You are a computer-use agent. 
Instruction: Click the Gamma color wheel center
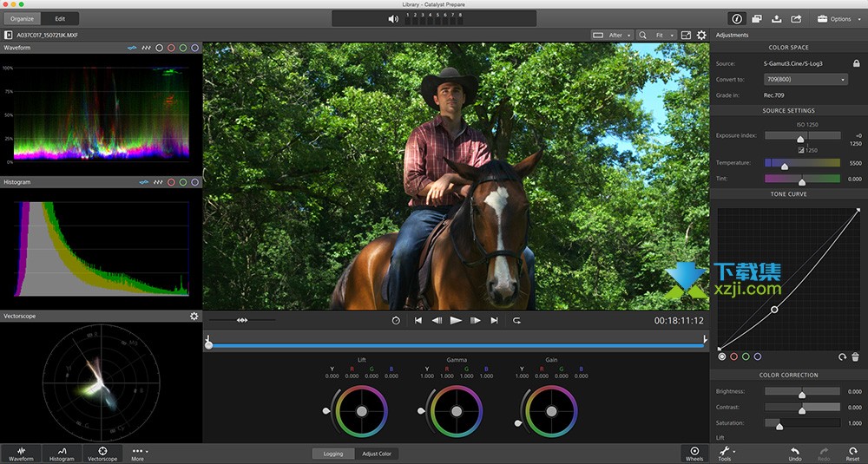[x=457, y=411]
